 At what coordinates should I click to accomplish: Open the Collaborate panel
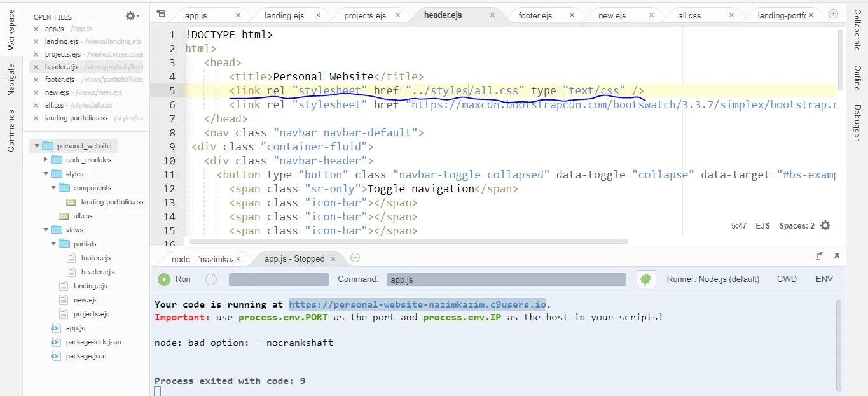pos(857,29)
